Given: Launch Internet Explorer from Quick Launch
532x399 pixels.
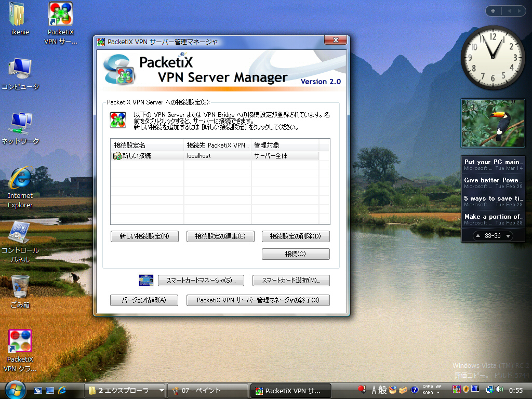Looking at the screenshot, I should point(62,390).
